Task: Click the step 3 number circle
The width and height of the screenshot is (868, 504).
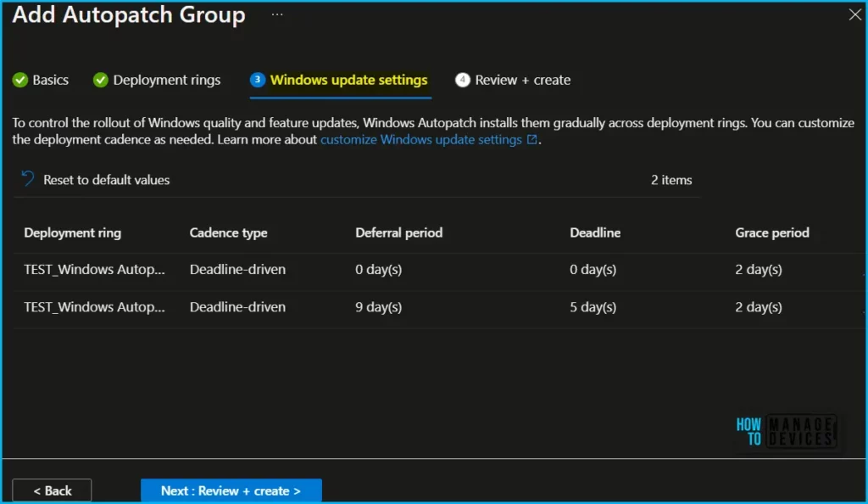Action: point(258,80)
